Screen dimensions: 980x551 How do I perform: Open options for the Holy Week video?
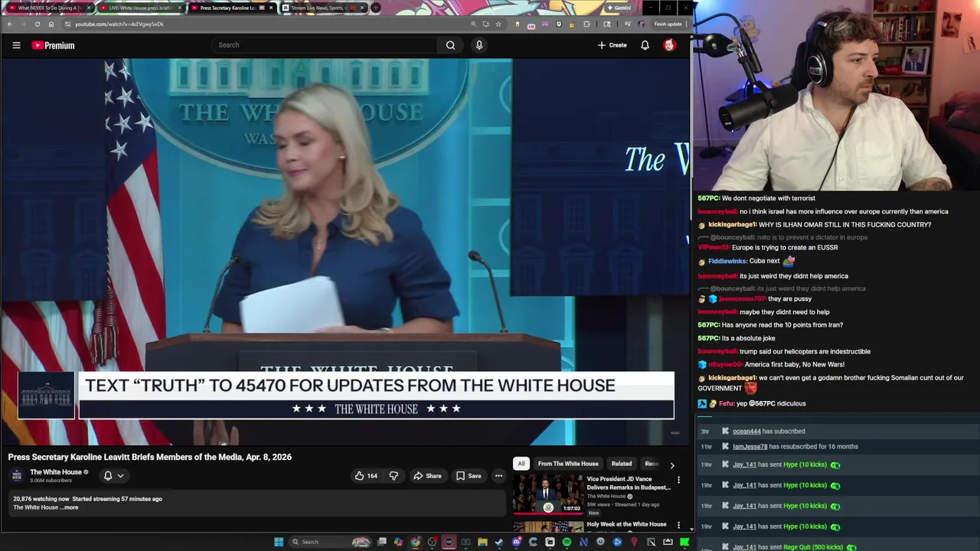(x=678, y=525)
